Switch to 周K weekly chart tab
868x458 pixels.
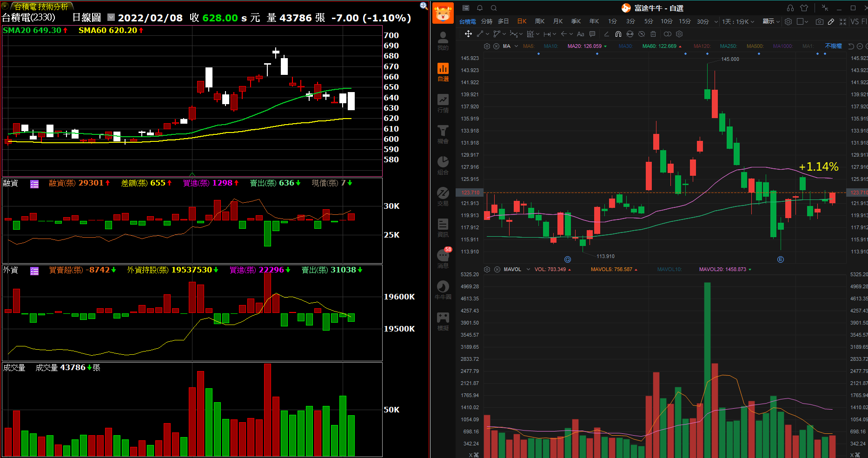point(540,21)
